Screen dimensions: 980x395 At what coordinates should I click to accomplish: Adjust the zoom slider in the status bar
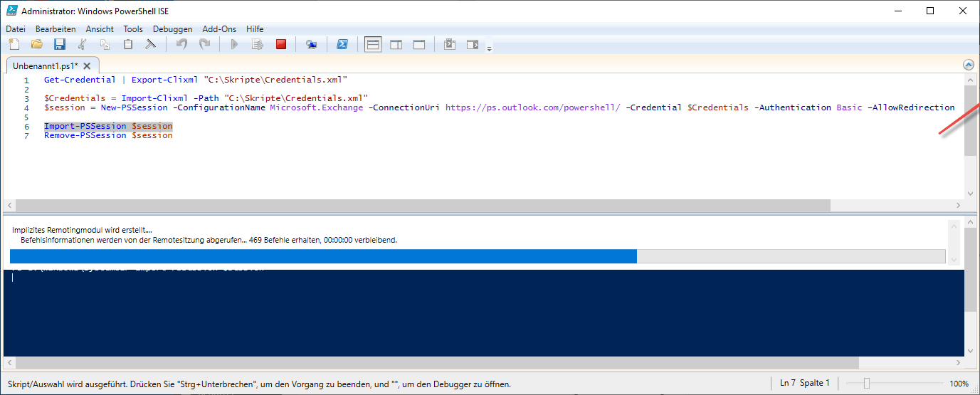tap(866, 384)
